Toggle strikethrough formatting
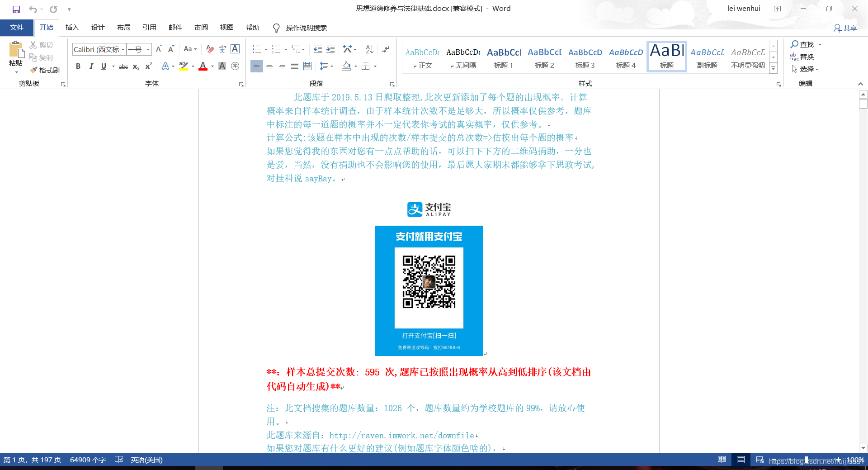 point(123,66)
